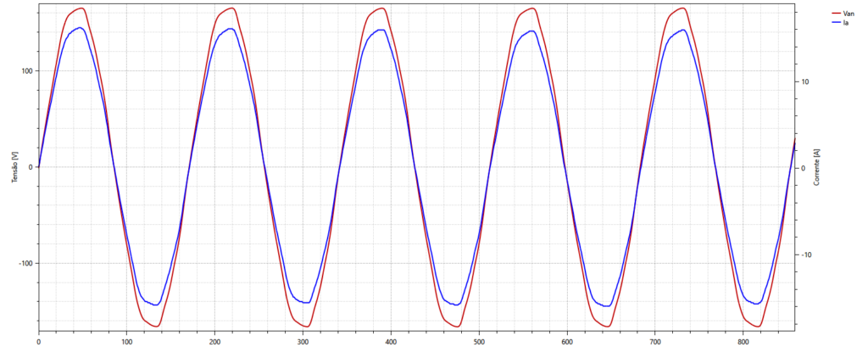Select the Corrente [A] right axis title
This screenshot has height=358, width=868.
(x=816, y=167)
